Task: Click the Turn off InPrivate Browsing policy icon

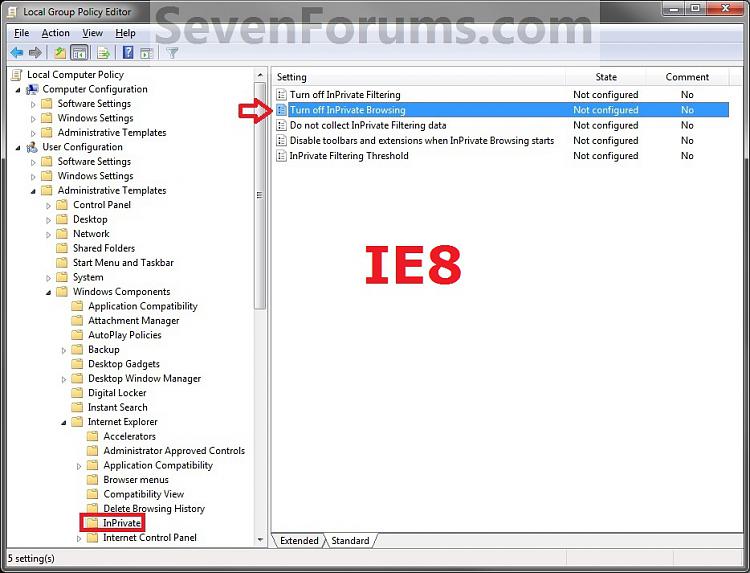Action: [x=282, y=110]
